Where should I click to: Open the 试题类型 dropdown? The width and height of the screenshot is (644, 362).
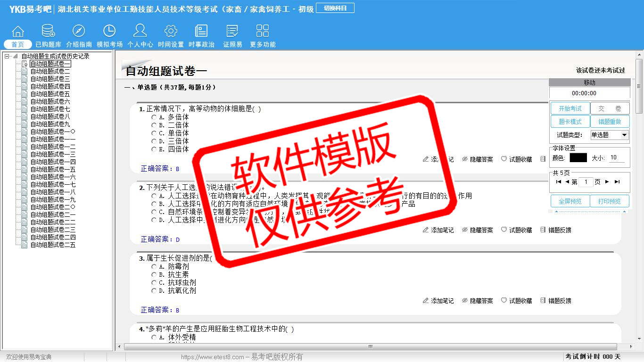624,135
